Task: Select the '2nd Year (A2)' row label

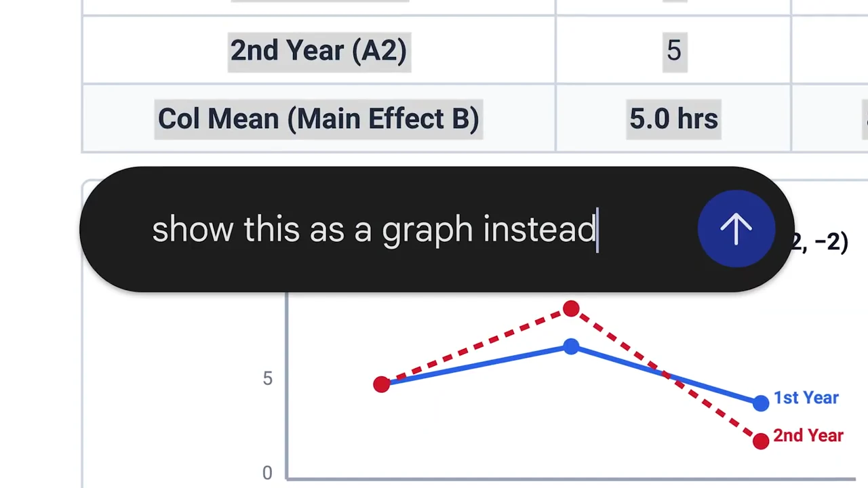Action: click(319, 51)
